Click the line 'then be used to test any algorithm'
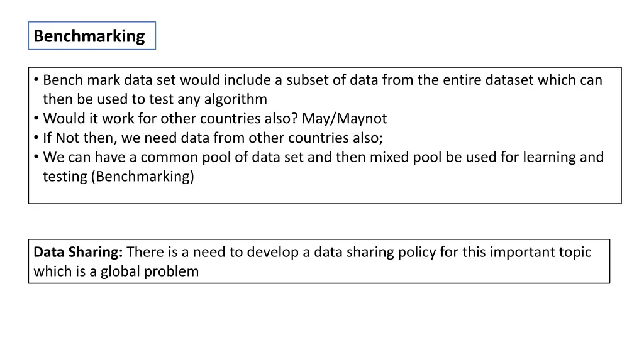This screenshot has height=362, width=644. click(155, 99)
